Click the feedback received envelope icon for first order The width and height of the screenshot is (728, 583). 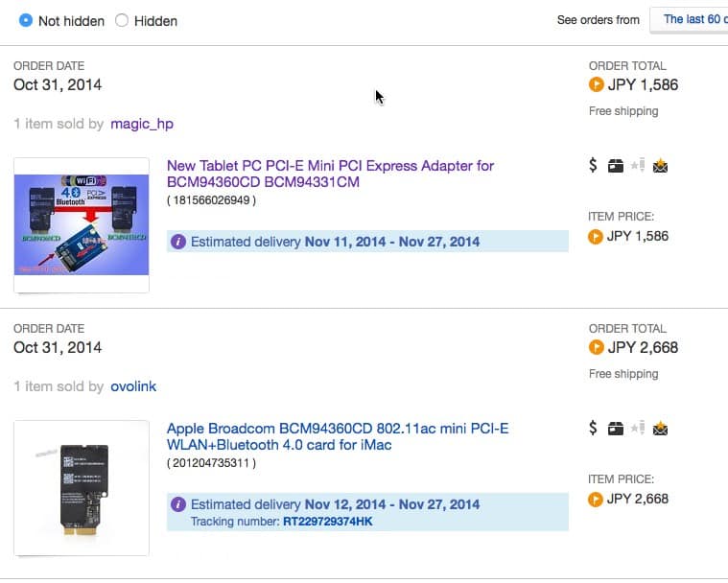(660, 166)
